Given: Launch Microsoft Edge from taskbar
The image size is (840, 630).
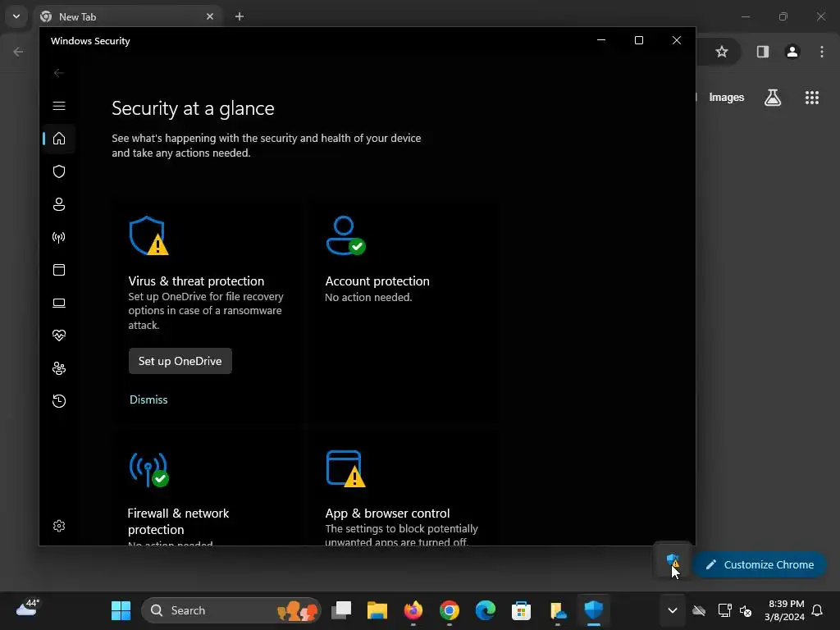Looking at the screenshot, I should (486, 610).
